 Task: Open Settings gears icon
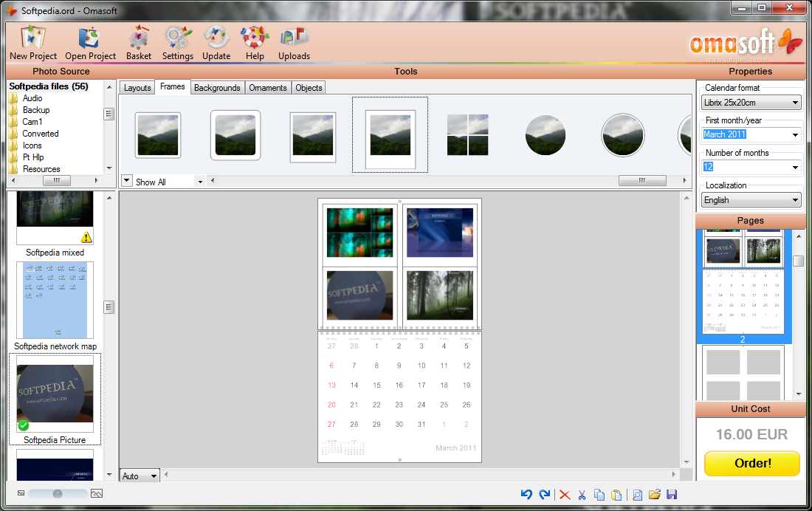tap(178, 44)
